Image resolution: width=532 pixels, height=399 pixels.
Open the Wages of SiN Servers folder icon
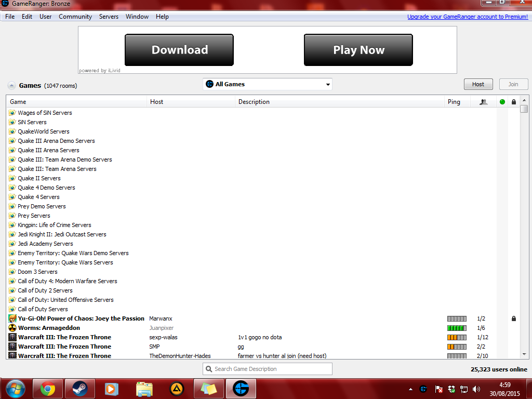click(x=12, y=113)
